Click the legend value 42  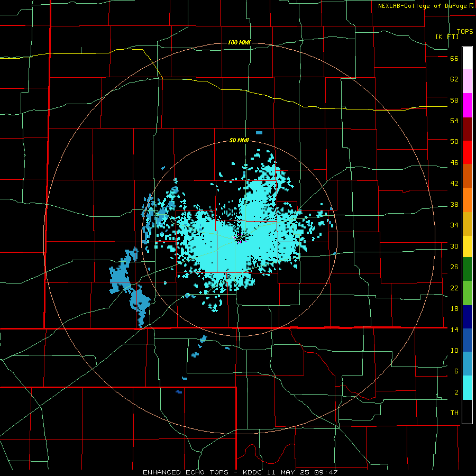[454, 184]
